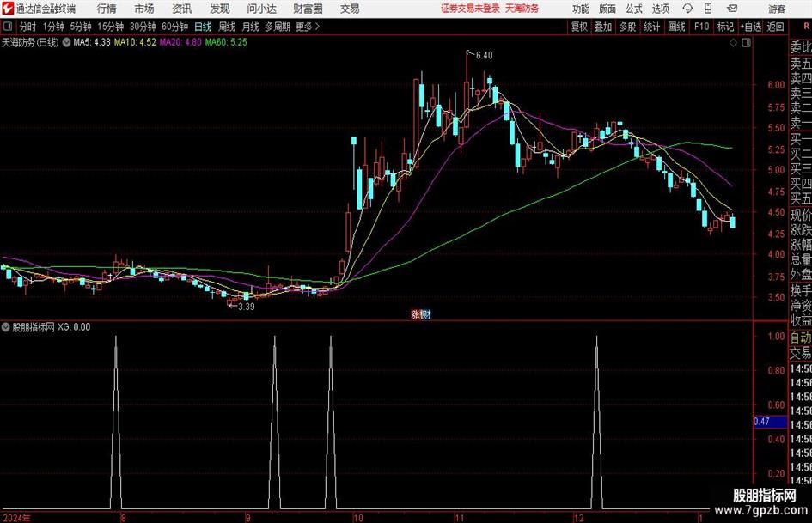Click the 股朋指标网 XG: 0.00 label
This screenshot has height=523, width=812.
[x=51, y=326]
